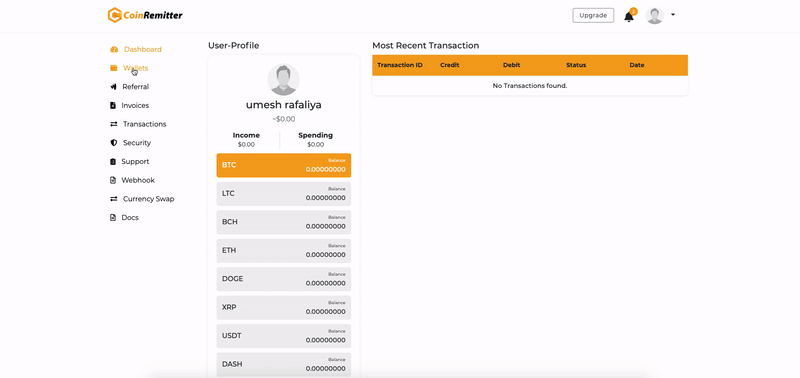Select the XRP balance card

284,308
